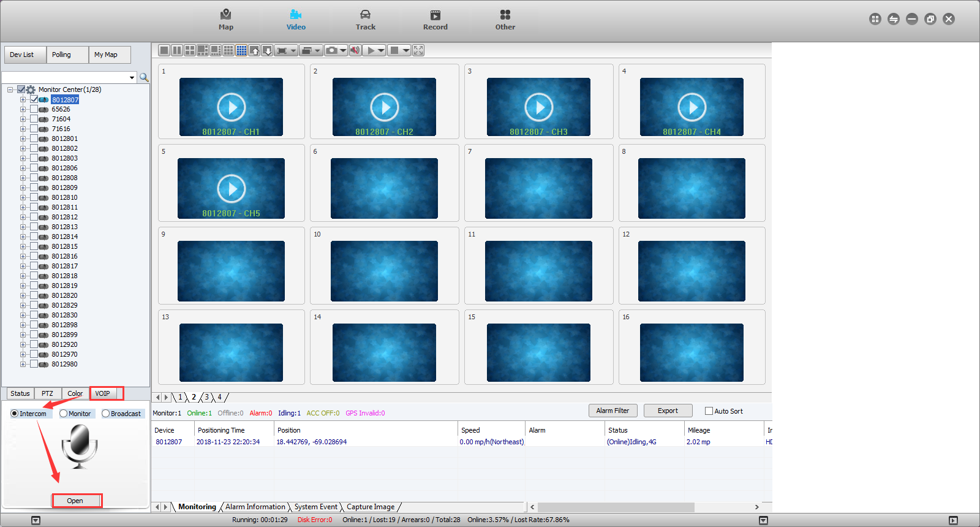Enable the Auto Sort checkbox

point(709,411)
